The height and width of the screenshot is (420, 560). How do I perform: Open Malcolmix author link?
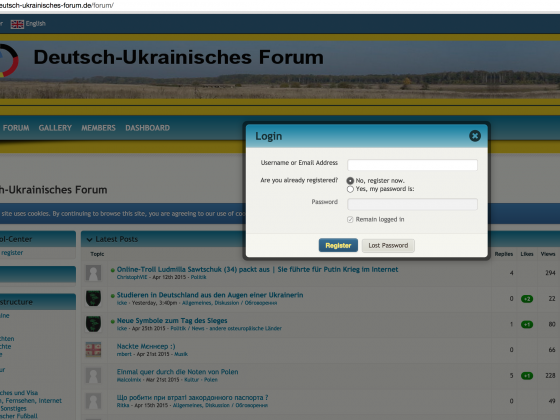click(129, 380)
